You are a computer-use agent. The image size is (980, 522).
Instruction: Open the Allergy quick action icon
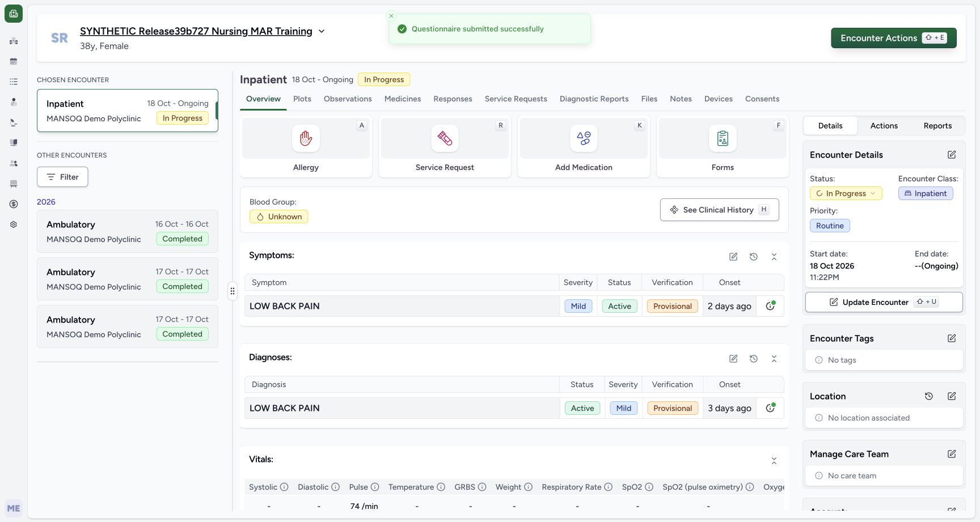click(306, 138)
